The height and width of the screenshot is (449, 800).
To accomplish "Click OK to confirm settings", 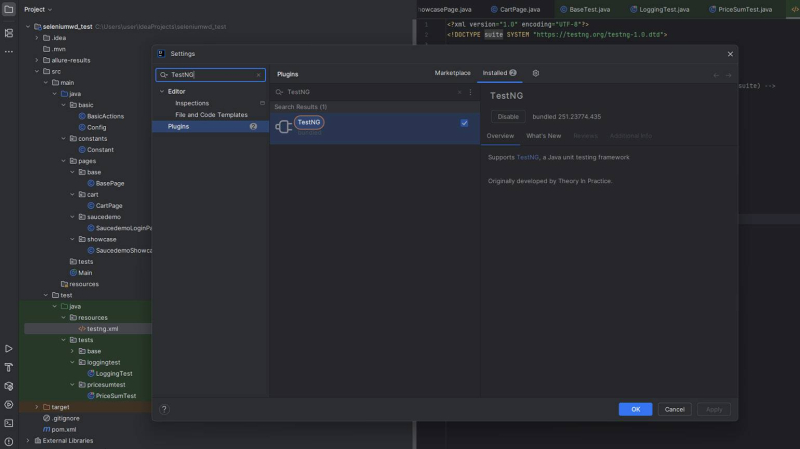I will (635, 409).
